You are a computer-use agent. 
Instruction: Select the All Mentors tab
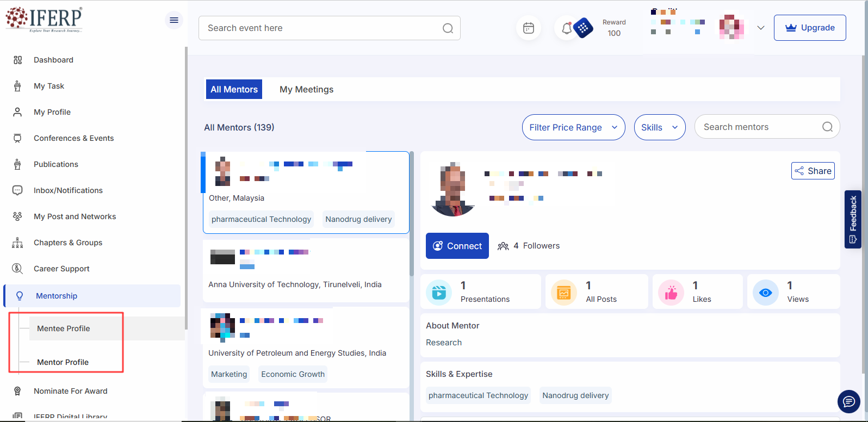coord(234,89)
